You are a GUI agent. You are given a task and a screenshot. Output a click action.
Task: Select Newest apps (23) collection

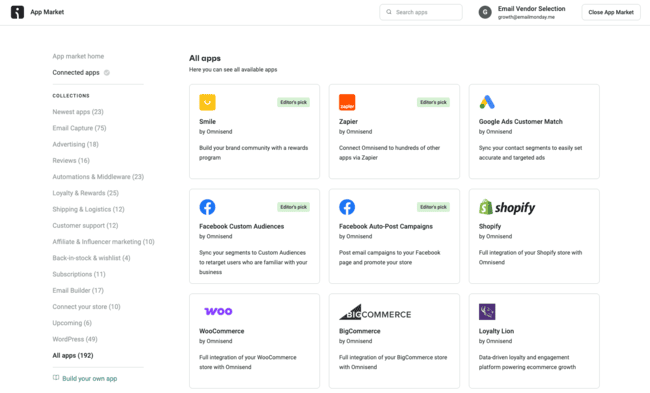78,112
